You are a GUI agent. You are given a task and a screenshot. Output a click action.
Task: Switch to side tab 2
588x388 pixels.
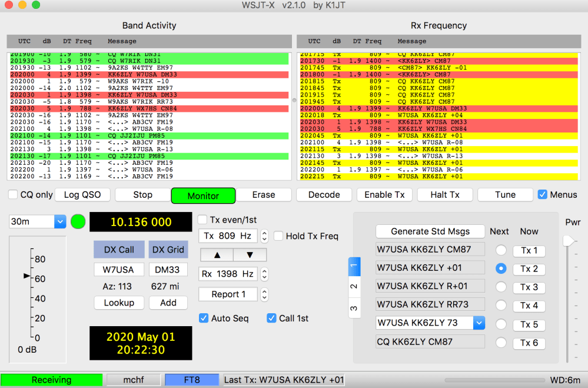[354, 287]
